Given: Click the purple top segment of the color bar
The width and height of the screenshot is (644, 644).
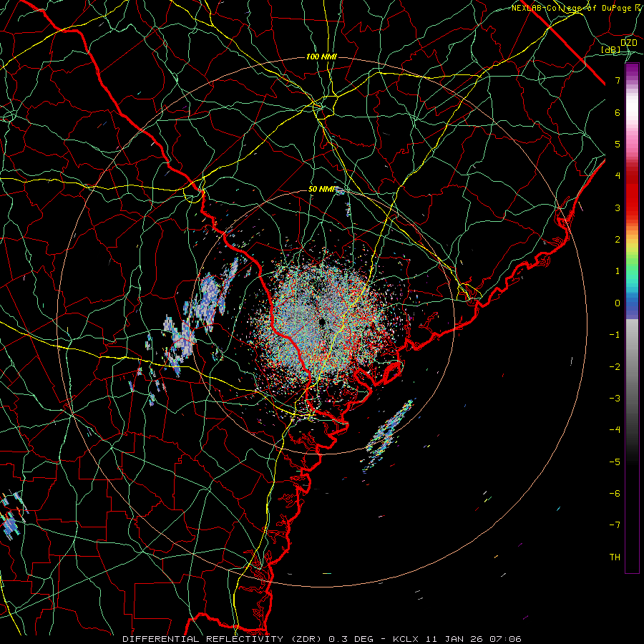Looking at the screenshot, I should [632, 70].
